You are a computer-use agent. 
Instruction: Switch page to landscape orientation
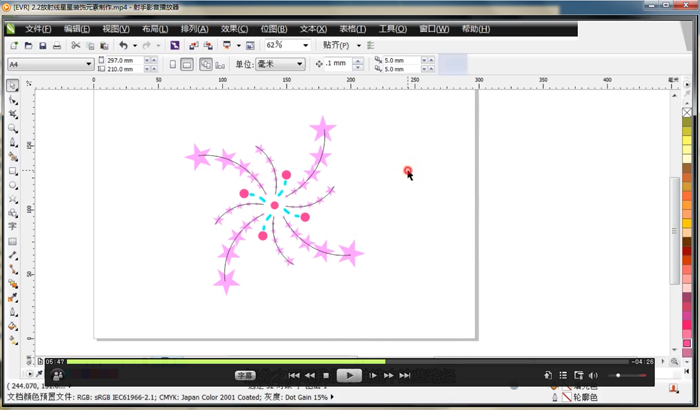pyautogui.click(x=187, y=64)
